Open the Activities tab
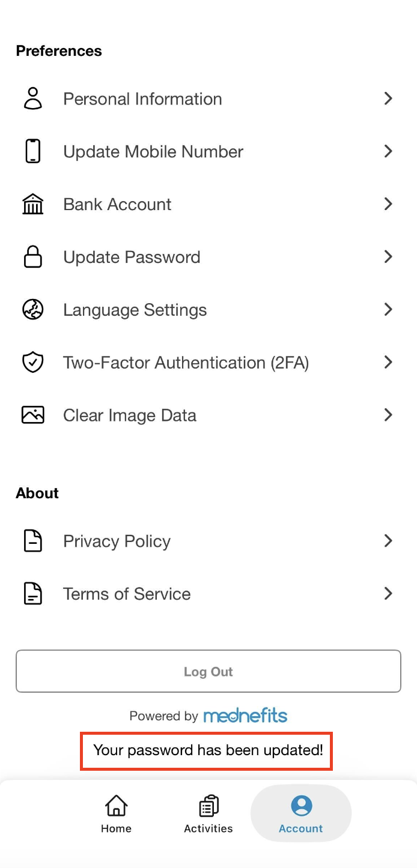This screenshot has height=868, width=417. [208, 814]
